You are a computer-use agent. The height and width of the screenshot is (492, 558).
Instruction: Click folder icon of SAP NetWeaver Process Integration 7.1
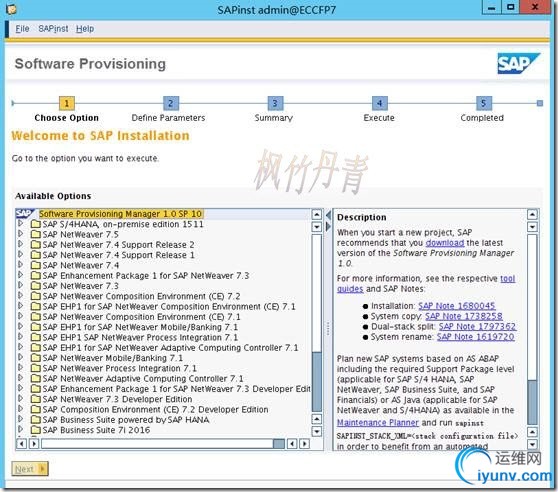pos(36,369)
